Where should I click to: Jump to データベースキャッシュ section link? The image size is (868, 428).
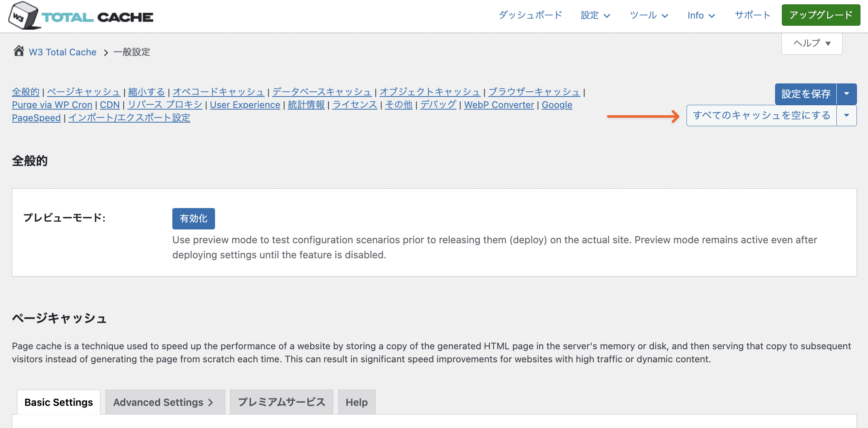tap(322, 92)
